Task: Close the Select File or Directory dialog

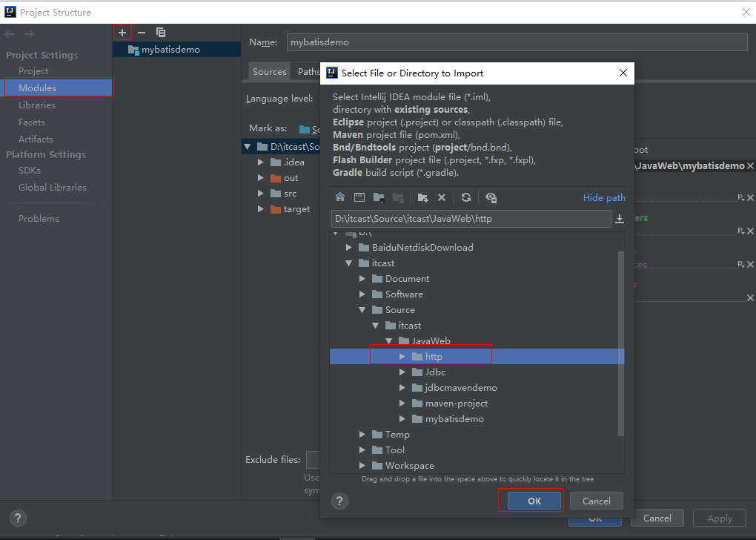Action: pos(623,73)
